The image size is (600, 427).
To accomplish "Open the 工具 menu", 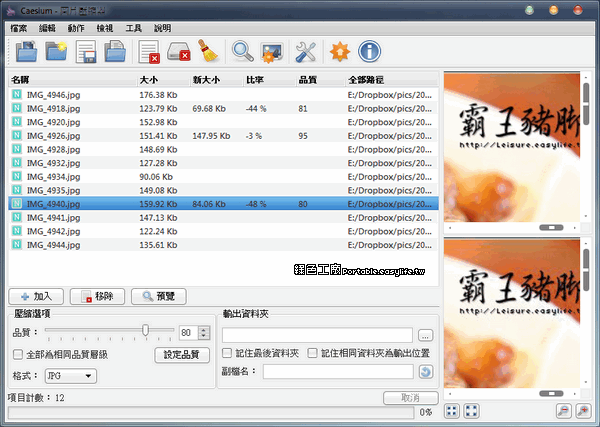I will [x=134, y=28].
